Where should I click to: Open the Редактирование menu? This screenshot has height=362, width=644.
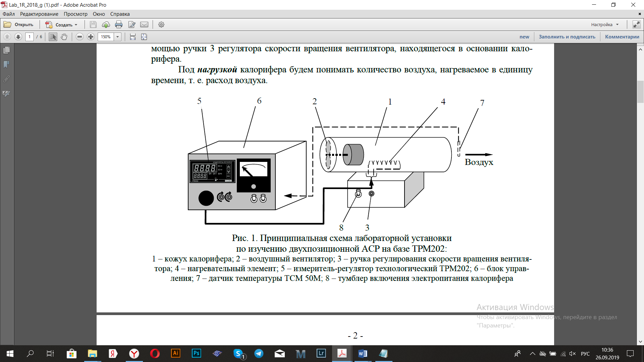pos(39,14)
